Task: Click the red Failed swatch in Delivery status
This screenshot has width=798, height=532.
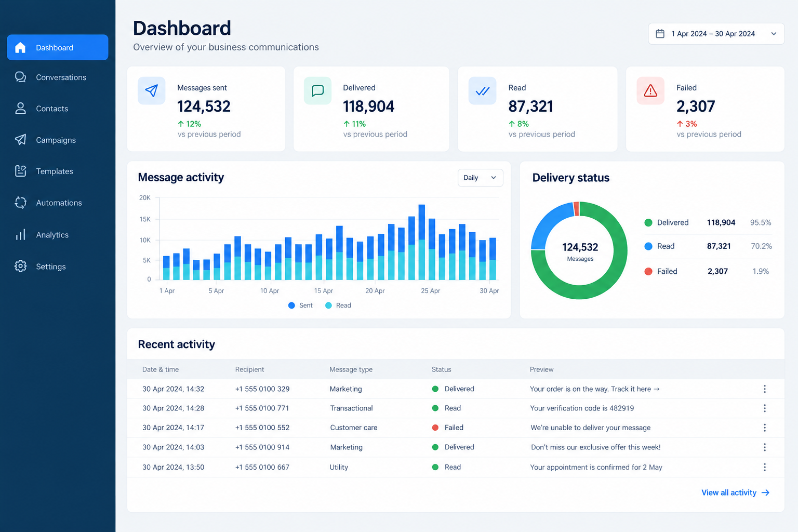Action: coord(648,271)
